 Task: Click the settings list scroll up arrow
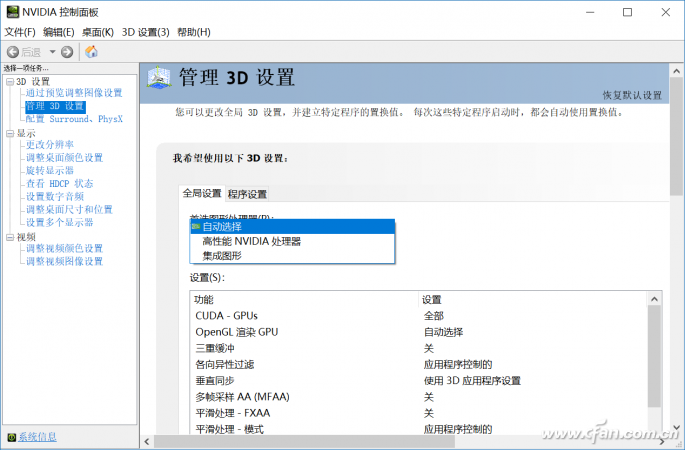[654, 299]
